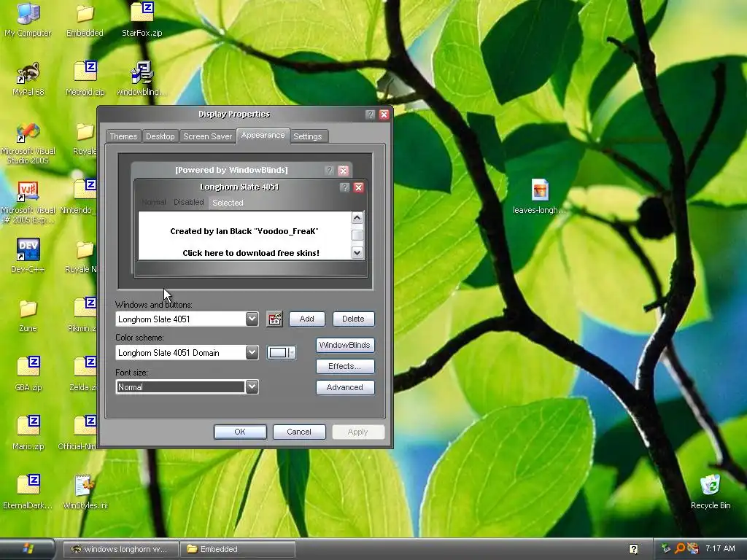
Task: Switch to the Desktop tab
Action: coord(160,136)
